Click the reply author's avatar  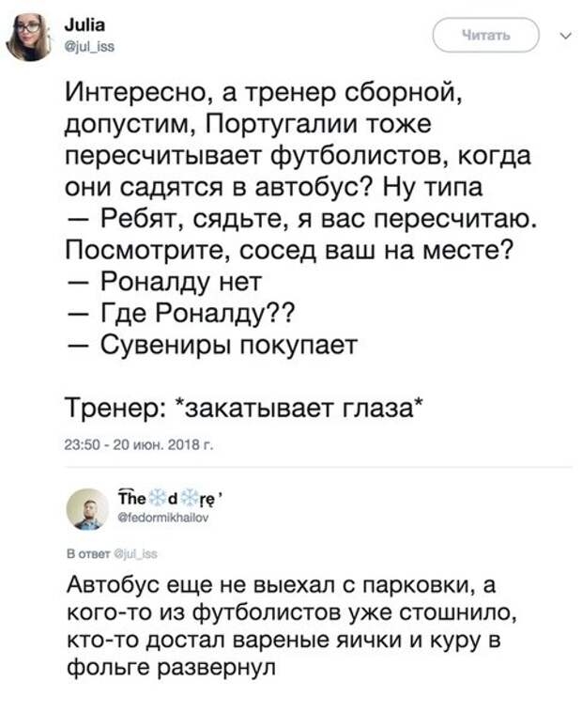point(90,508)
